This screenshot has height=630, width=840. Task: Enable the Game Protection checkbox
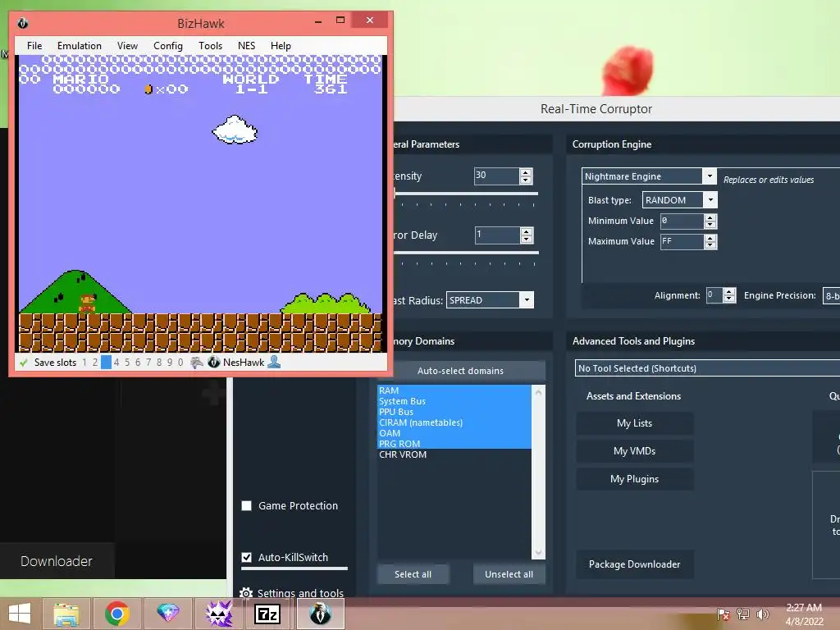coord(246,505)
